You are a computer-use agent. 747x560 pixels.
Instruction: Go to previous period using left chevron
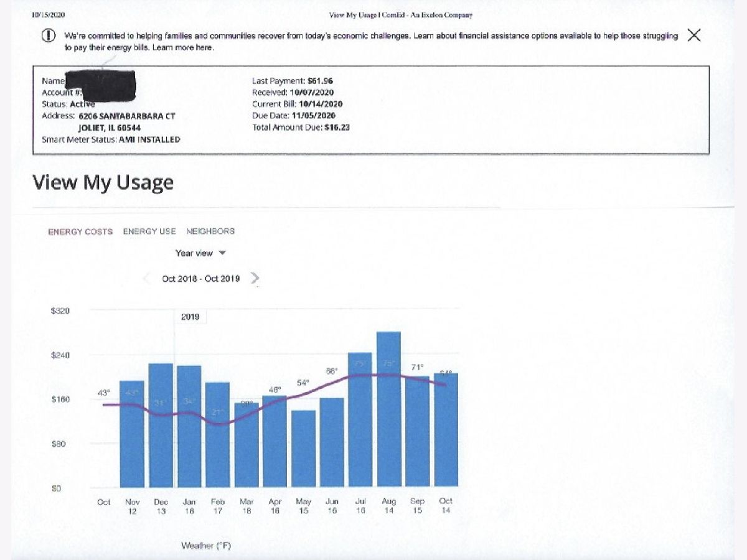click(x=147, y=278)
